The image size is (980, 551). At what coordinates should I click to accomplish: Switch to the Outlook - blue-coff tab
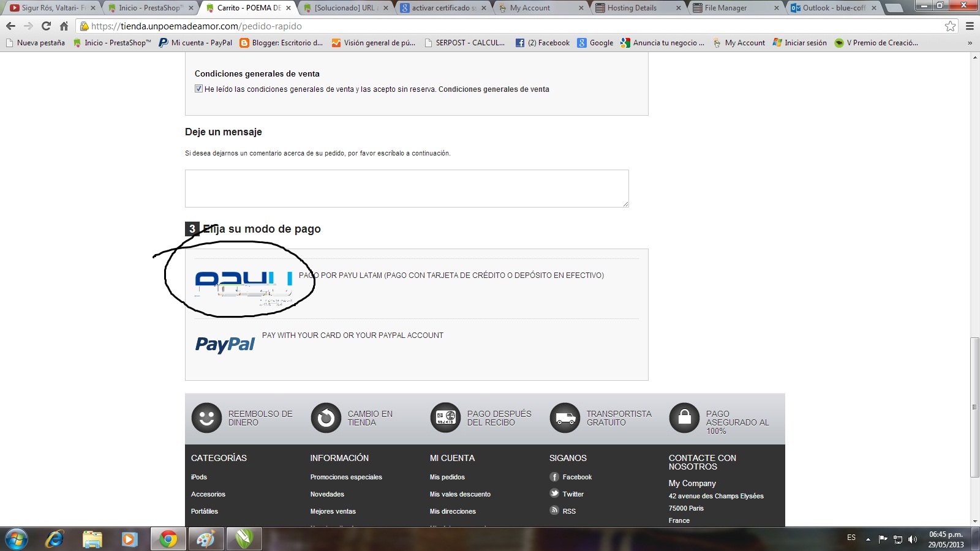[833, 8]
